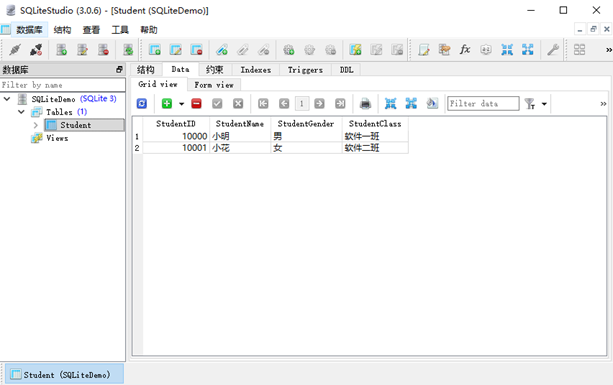This screenshot has height=385, width=613.
Task: Click the edit table icon
Action: tap(176, 50)
